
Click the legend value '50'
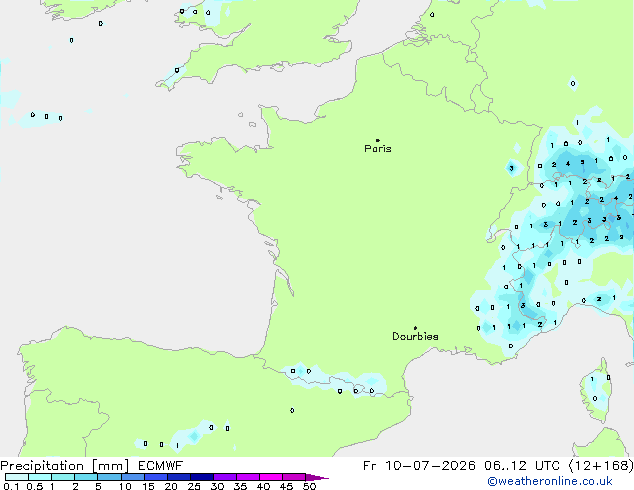[309, 486]
